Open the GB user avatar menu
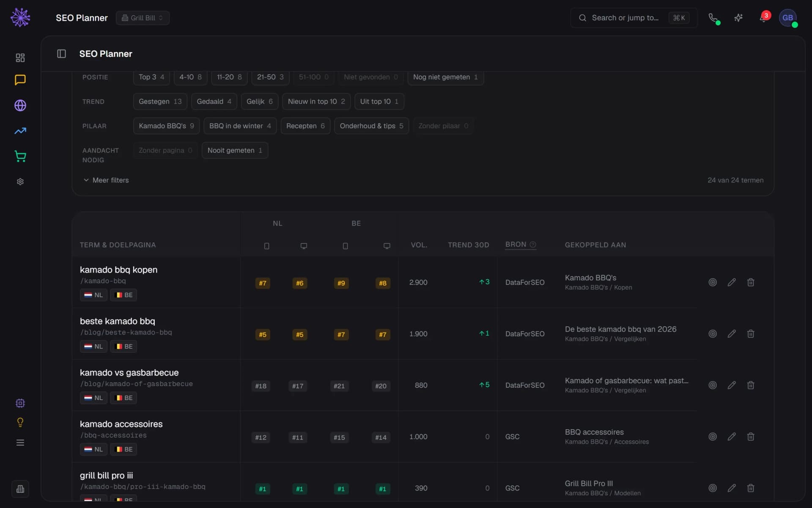Viewport: 812px width, 508px height. pos(787,18)
